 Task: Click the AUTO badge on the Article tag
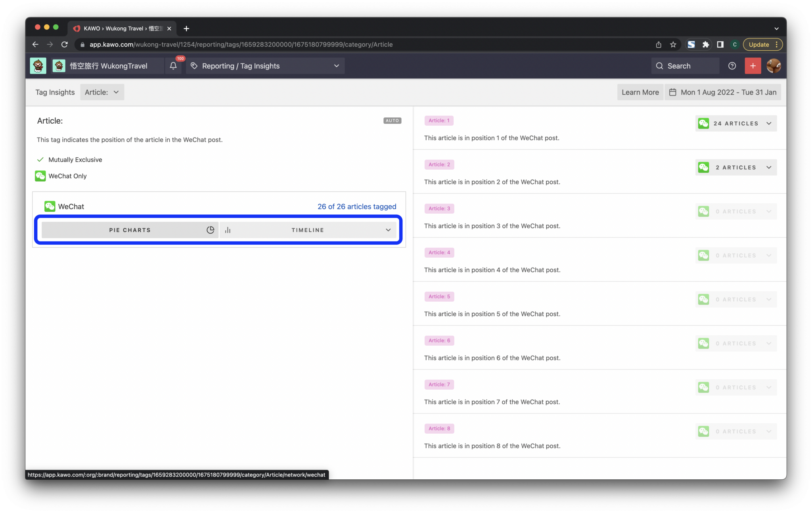point(392,121)
